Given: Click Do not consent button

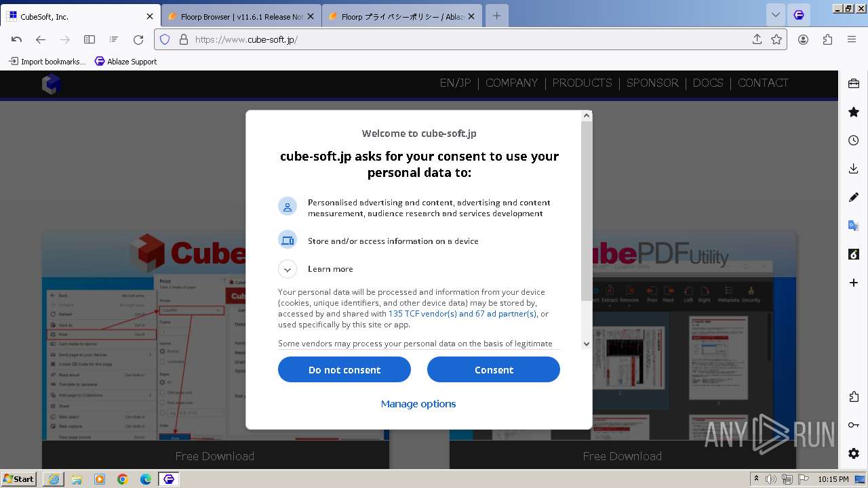Looking at the screenshot, I should (x=344, y=369).
